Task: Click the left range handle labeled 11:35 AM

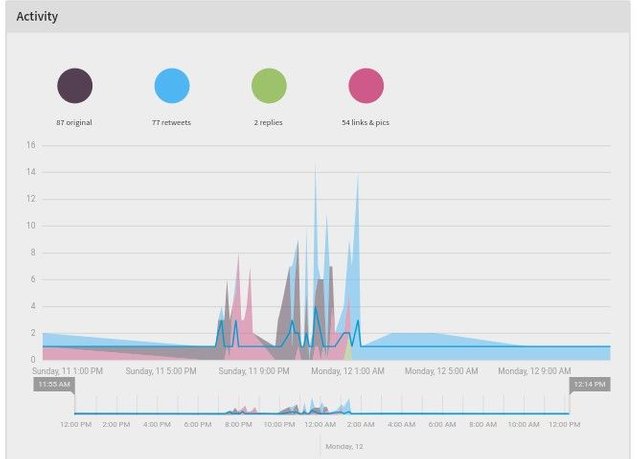Action: (x=54, y=384)
